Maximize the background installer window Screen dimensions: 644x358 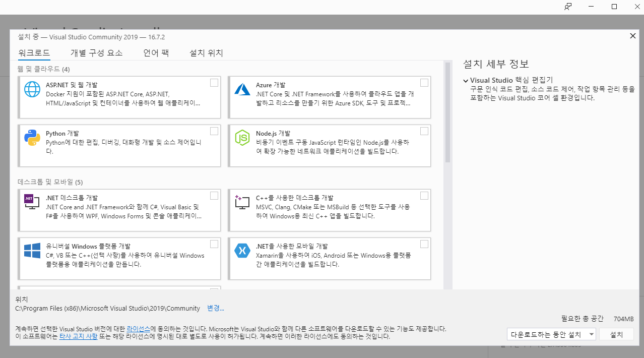pos(614,7)
